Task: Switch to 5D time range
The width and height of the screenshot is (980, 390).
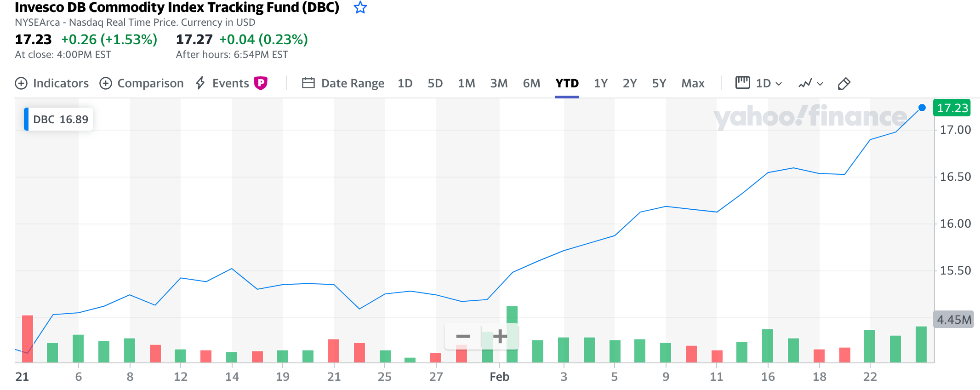Action: [x=435, y=83]
